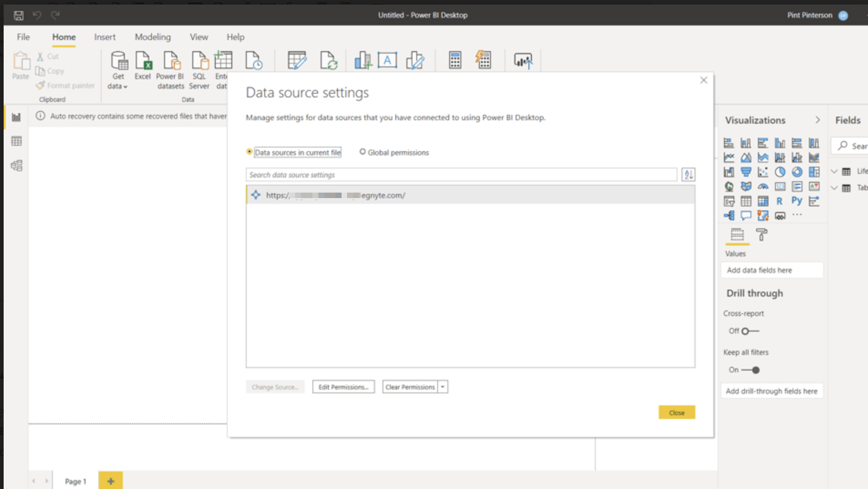Select the Decomposition tree visual
The height and width of the screenshot is (489, 868).
coord(729,215)
